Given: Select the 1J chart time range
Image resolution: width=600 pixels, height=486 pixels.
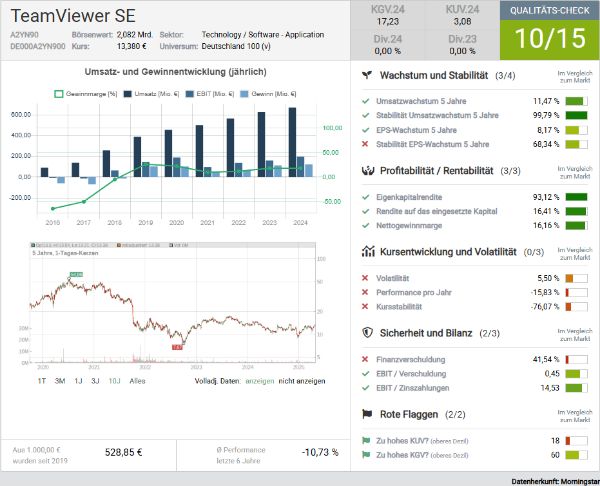Looking at the screenshot, I should [78, 381].
